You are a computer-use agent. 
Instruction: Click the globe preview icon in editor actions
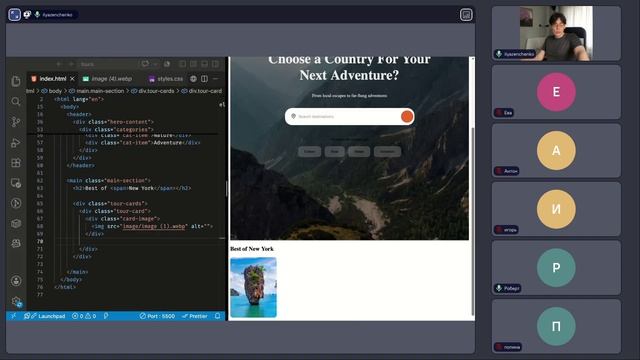pyautogui.click(x=193, y=78)
